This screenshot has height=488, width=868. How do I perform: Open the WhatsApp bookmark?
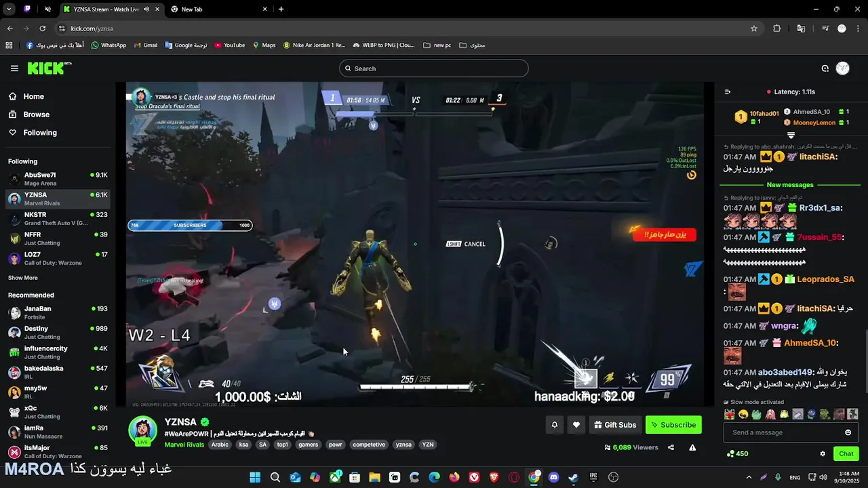[108, 45]
